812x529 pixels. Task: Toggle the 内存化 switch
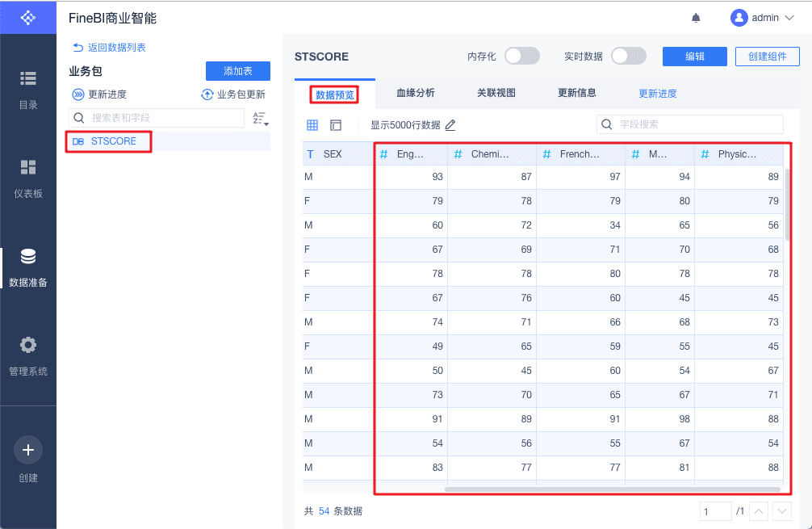click(x=521, y=57)
